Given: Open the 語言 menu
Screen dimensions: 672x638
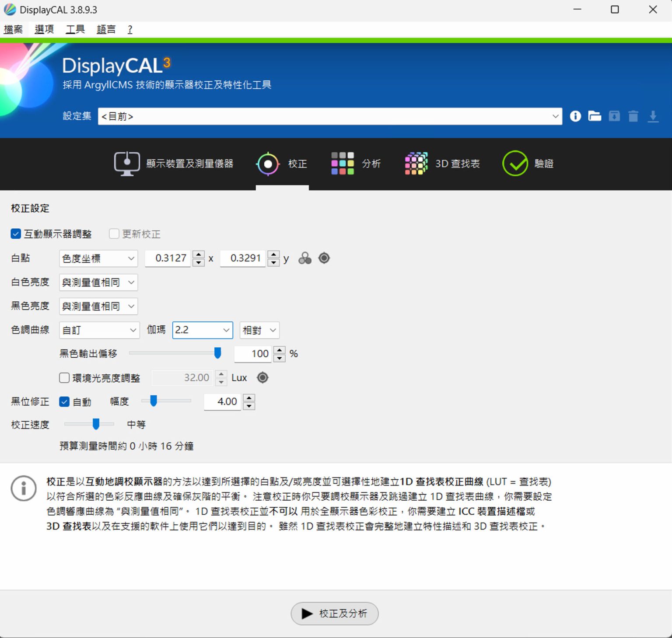Looking at the screenshot, I should pos(105,29).
